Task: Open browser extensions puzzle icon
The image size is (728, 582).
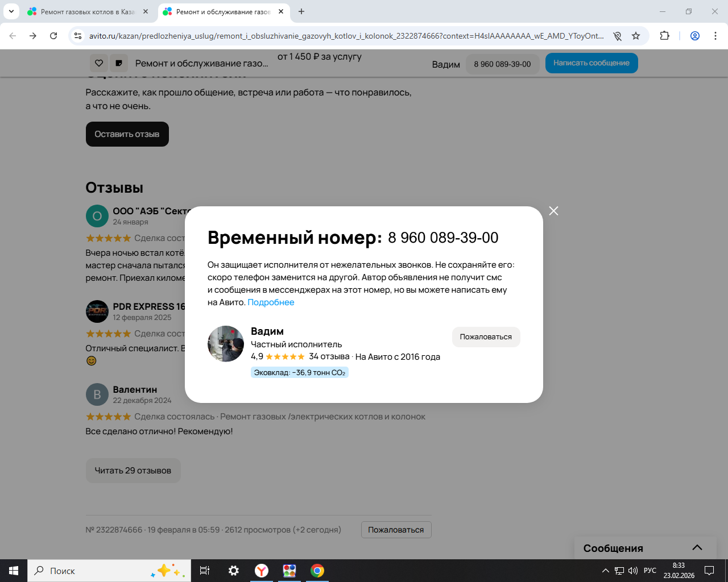Action: point(664,36)
